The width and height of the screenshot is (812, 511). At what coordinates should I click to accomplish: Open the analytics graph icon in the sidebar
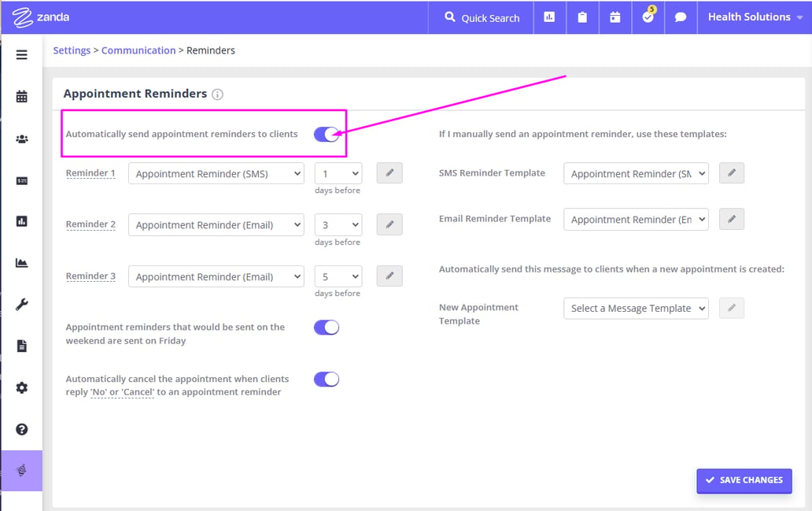(x=21, y=262)
